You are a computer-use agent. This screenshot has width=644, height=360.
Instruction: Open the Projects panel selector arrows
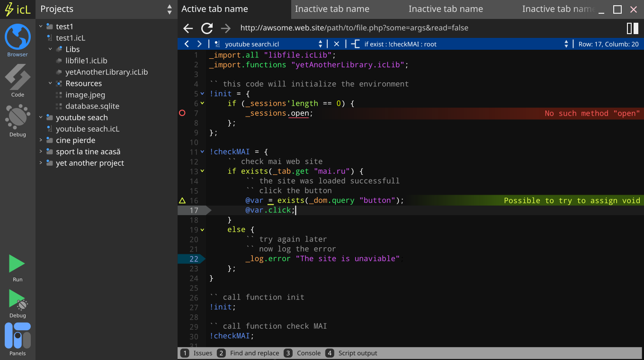click(170, 9)
